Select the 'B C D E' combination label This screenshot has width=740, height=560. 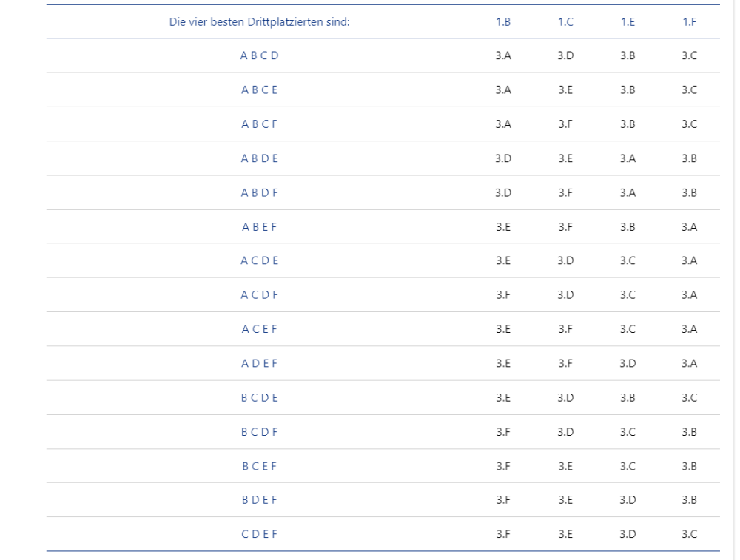pyautogui.click(x=259, y=397)
